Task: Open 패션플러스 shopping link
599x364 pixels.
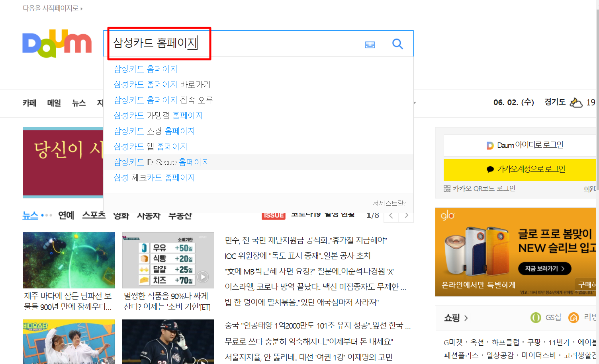Action: click(x=461, y=355)
